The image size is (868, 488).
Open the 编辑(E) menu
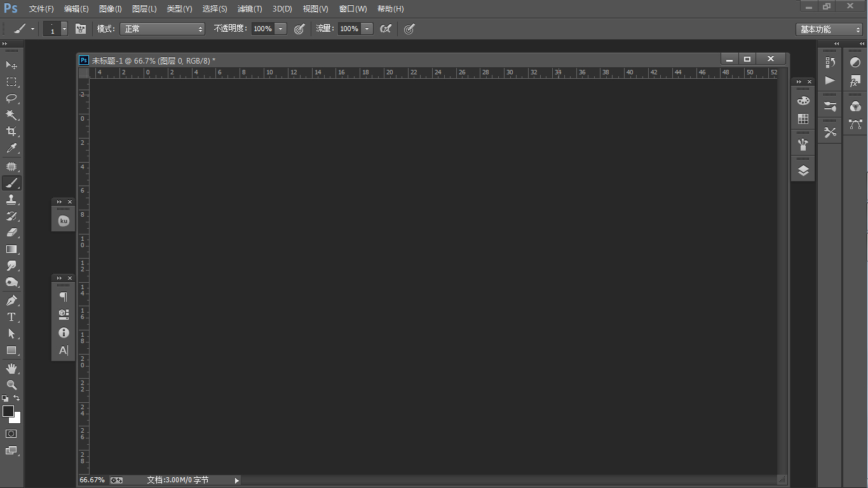76,9
